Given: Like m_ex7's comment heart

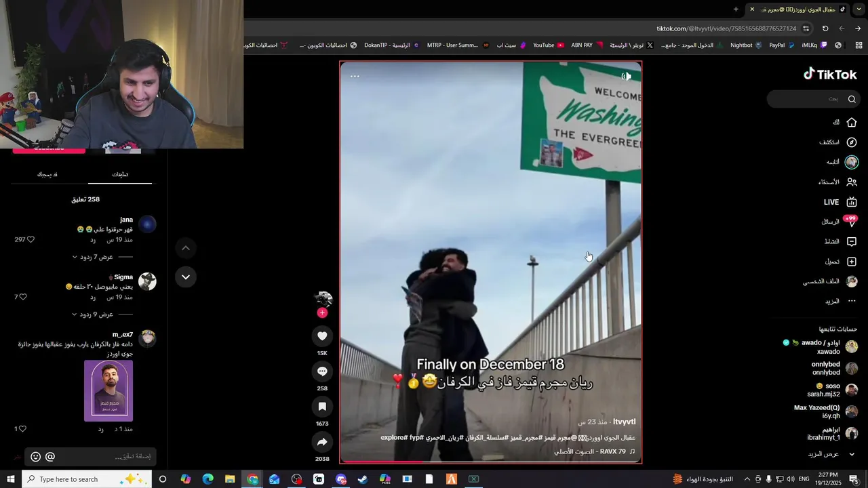Looking at the screenshot, I should coord(23,429).
